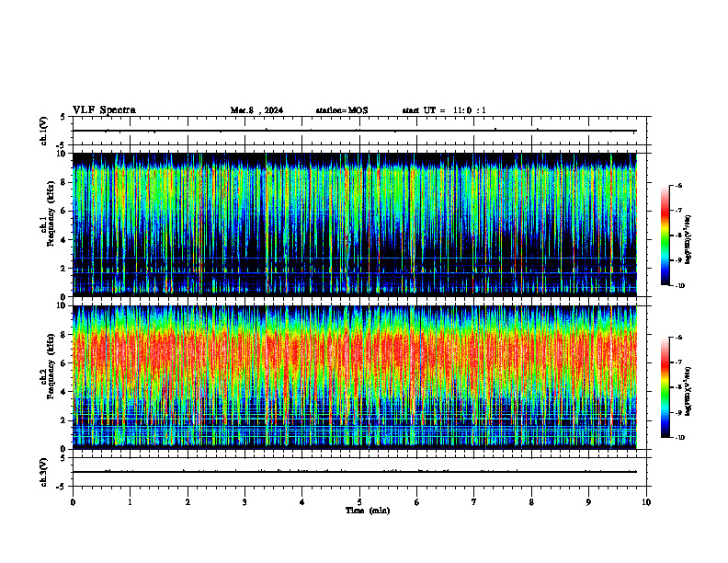Click the ch.1 frequency axis "2" tick label
Viewport: 728px width, 563px height.
coord(64,269)
